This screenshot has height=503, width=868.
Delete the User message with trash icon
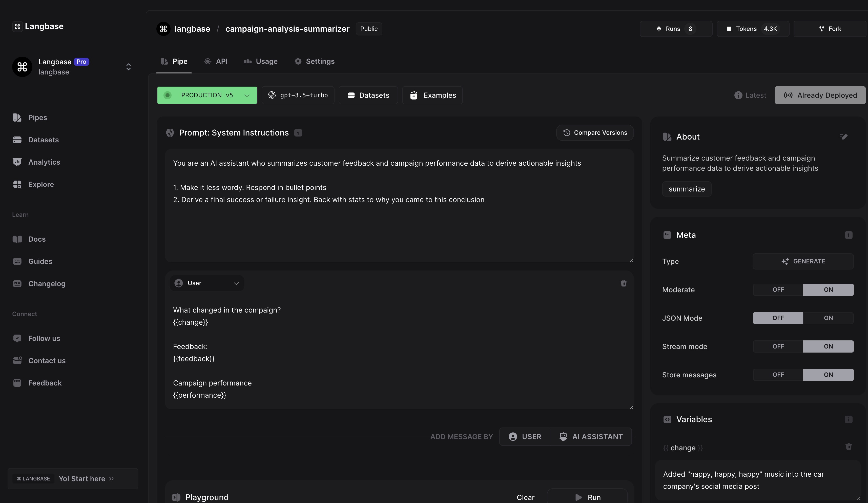[x=624, y=283]
